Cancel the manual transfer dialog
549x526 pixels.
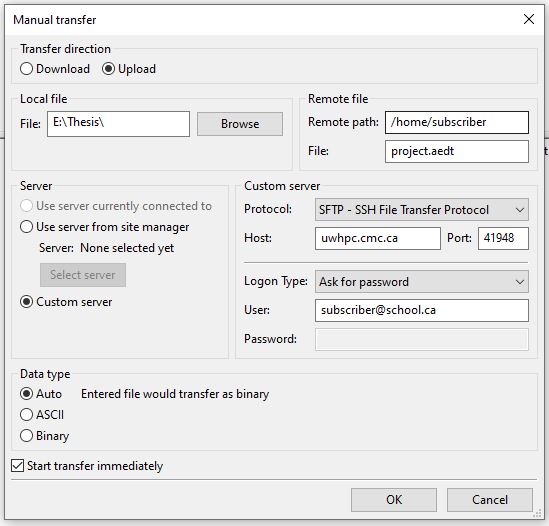[490, 500]
